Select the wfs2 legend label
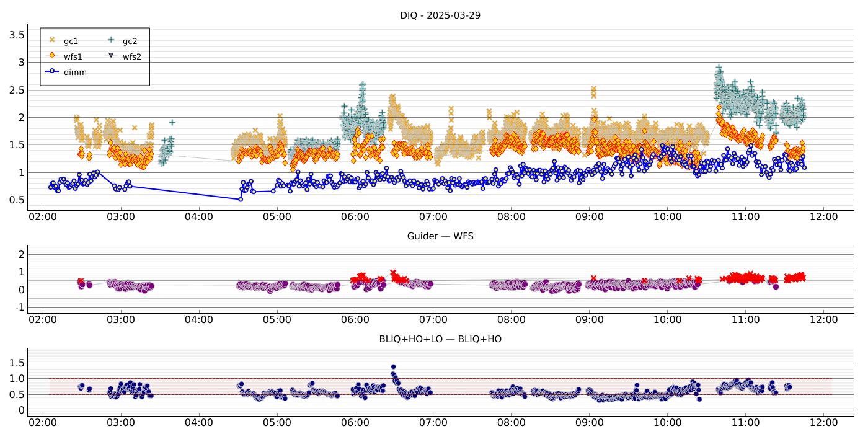The height and width of the screenshot is (434, 868). pyautogui.click(x=132, y=56)
